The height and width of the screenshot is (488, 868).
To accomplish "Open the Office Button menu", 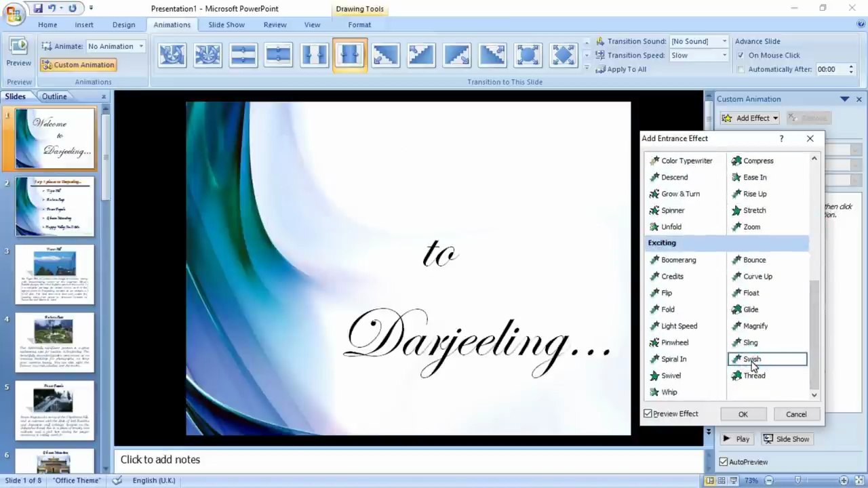I will [x=14, y=14].
